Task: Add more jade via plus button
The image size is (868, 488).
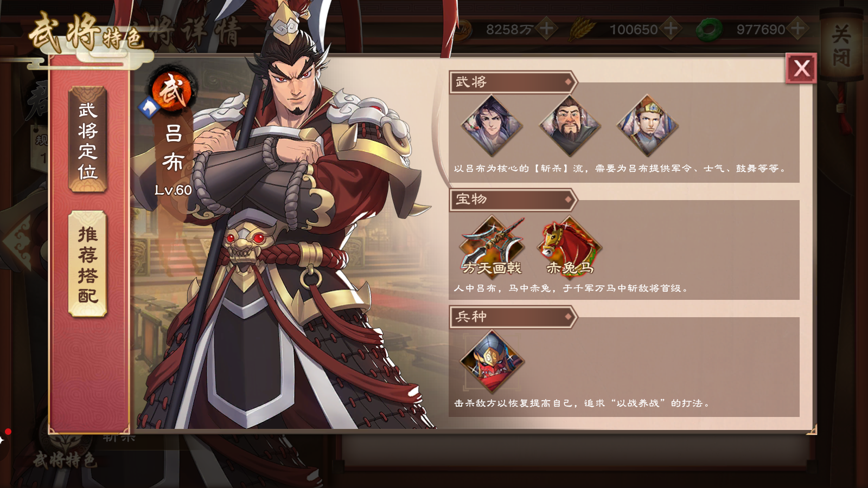Action: click(x=797, y=28)
